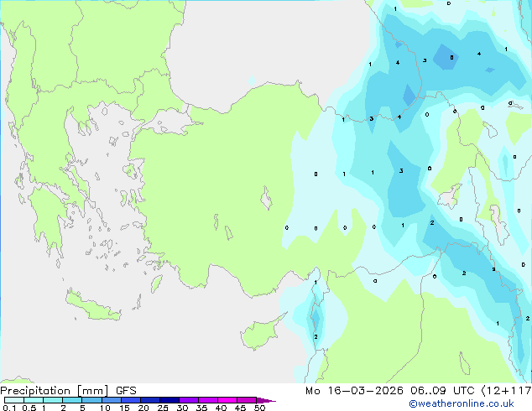Image resolution: width=532 pixels, height=411 pixels.
Task: Click the '40' legend scale label
Action: 222,408
